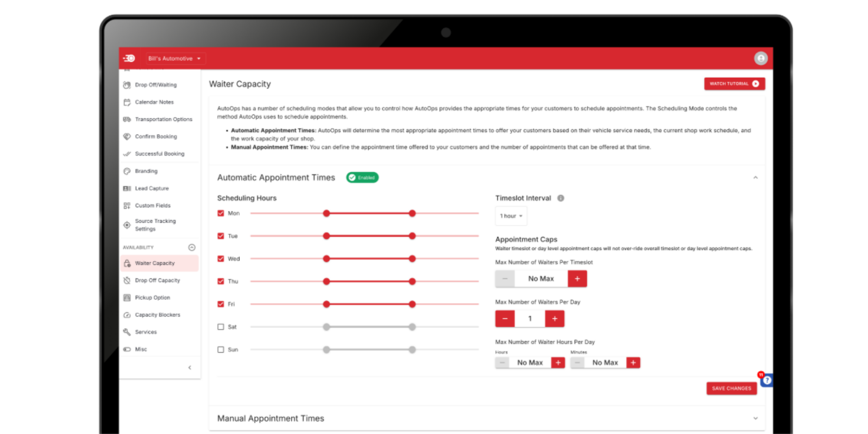This screenshot has width=868, height=434.
Task: Uncheck the Thu scheduling checkbox
Action: 221,281
